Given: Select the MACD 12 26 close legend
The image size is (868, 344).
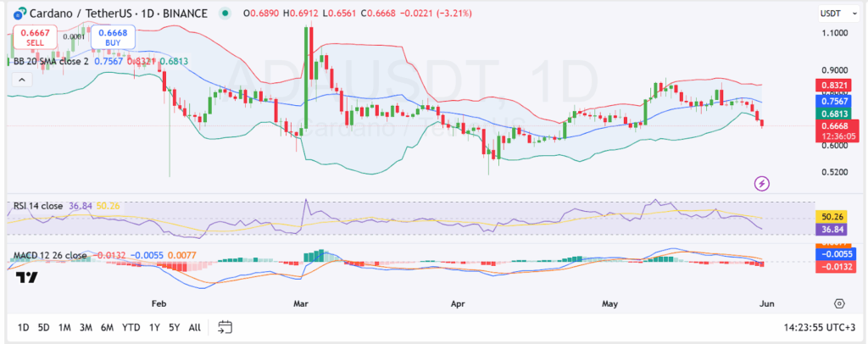Looking at the screenshot, I should pyautogui.click(x=50, y=255).
